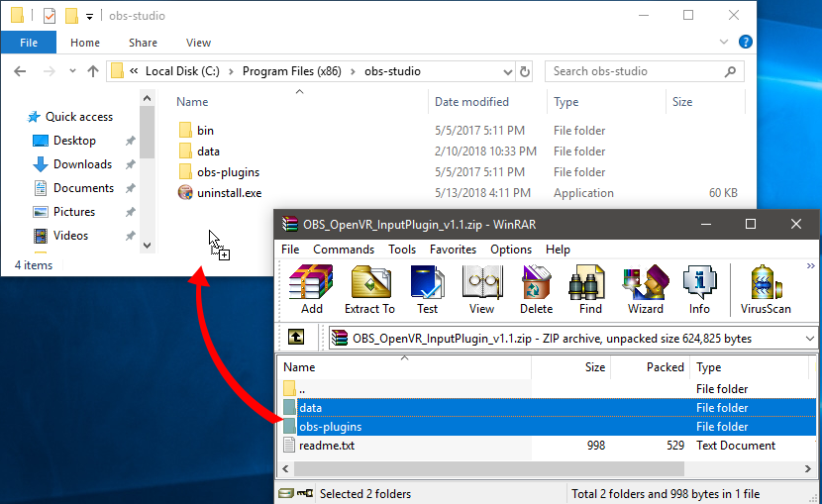
Task: Open Desktop in navigation pane
Action: (x=74, y=141)
